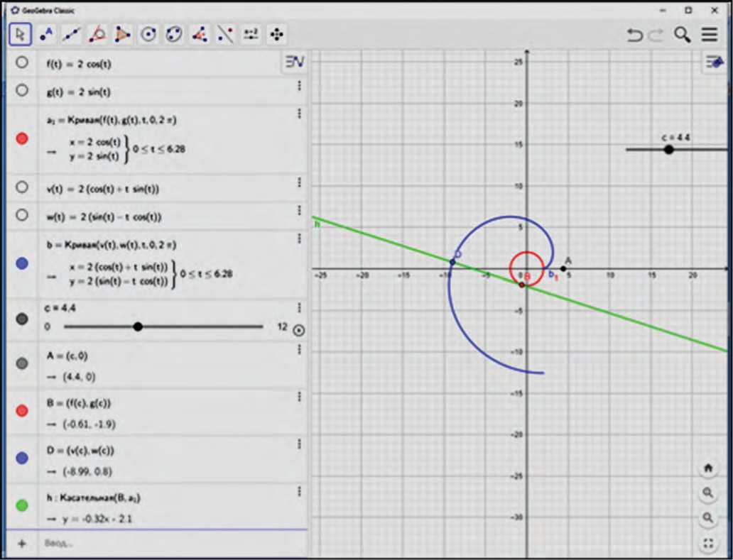The image size is (733, 560).
Task: Zoom out on the graphics view
Action: (x=708, y=517)
